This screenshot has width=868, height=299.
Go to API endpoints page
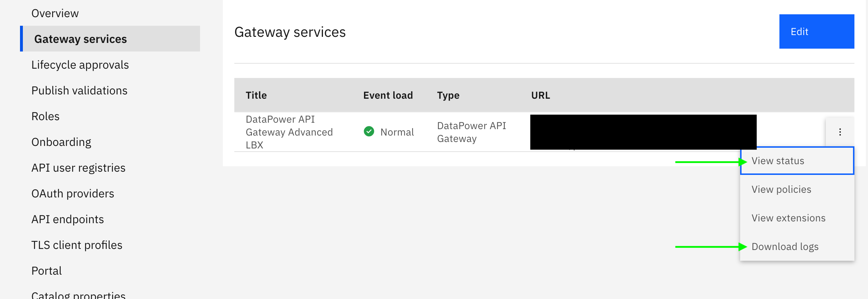pyautogui.click(x=68, y=219)
